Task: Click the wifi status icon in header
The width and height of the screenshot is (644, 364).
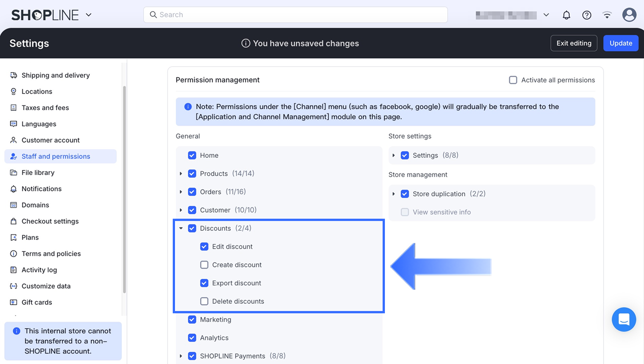Action: coord(607,15)
